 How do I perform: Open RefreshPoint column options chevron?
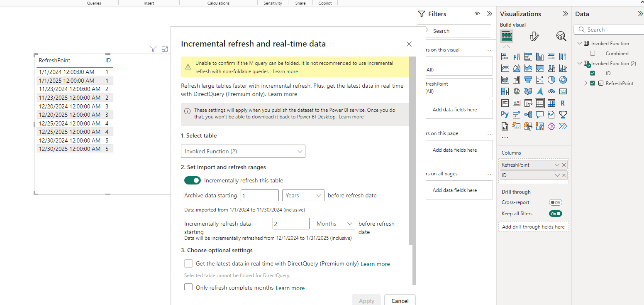pyautogui.click(x=557, y=165)
